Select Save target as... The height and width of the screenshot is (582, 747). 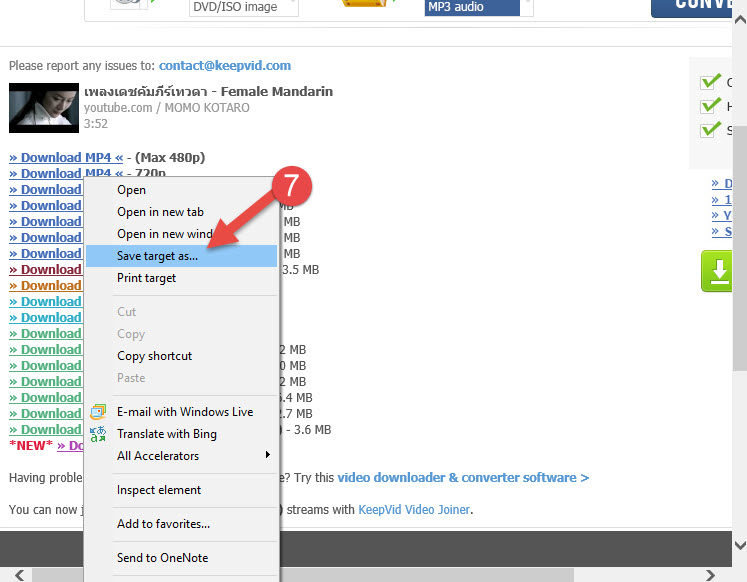(181, 256)
